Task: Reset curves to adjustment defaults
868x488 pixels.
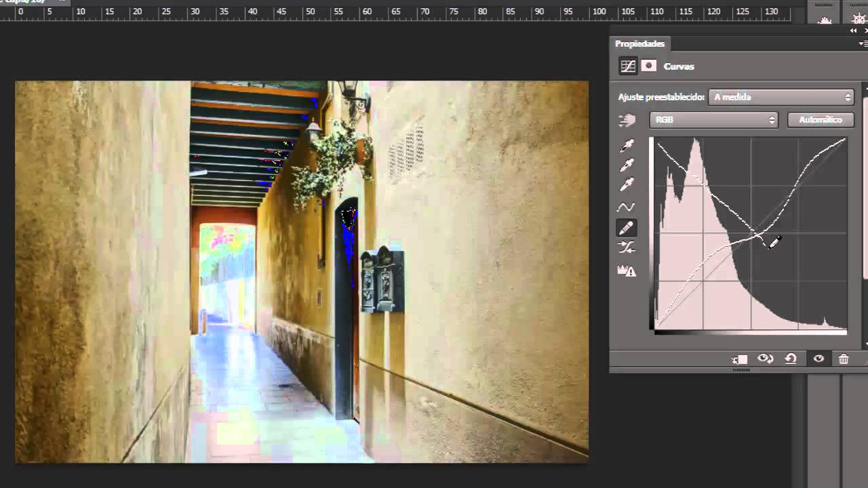Action: [x=791, y=359]
